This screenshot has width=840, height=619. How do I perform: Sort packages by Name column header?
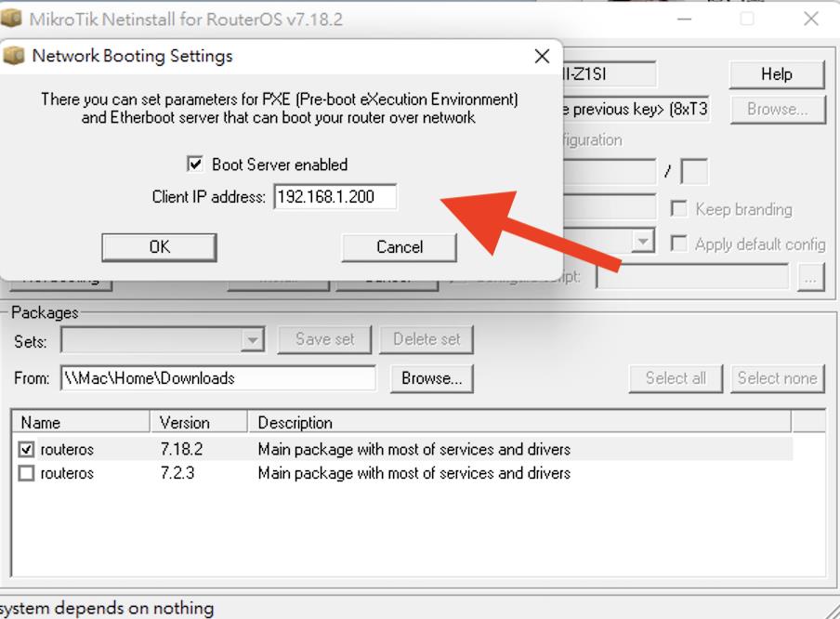click(81, 423)
